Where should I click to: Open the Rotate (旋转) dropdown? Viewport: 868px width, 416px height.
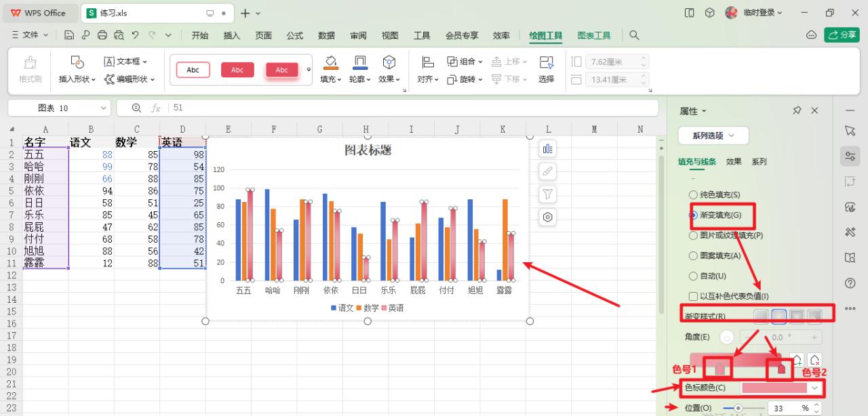(465, 79)
